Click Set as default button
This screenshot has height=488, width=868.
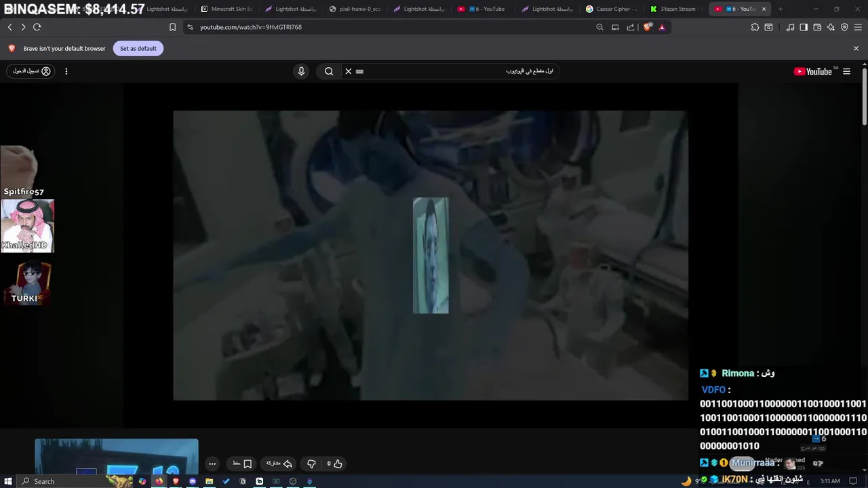click(x=138, y=48)
